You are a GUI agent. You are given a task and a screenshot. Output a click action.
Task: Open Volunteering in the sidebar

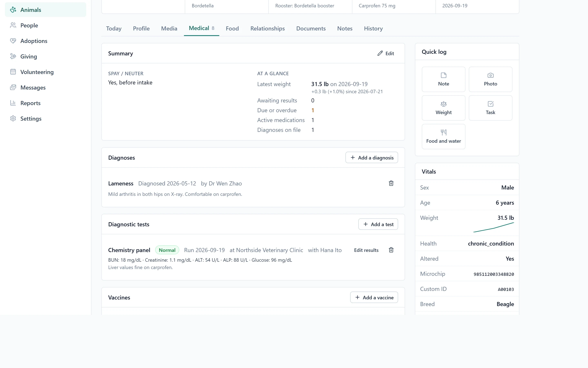click(x=46, y=72)
